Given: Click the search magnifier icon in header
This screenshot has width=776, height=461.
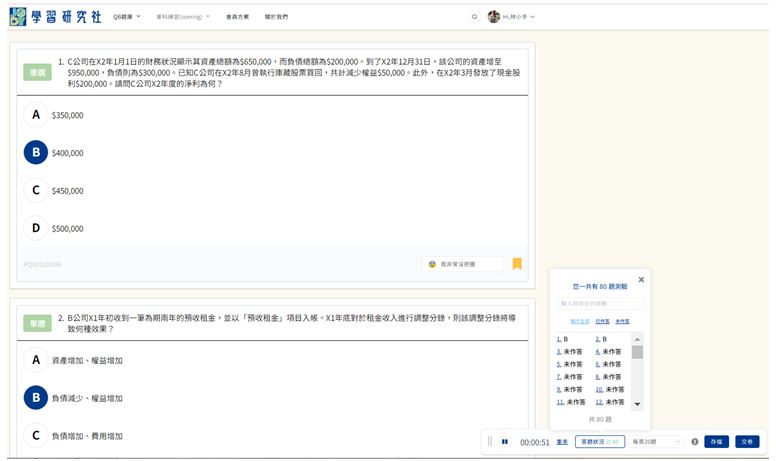Looking at the screenshot, I should (x=474, y=17).
